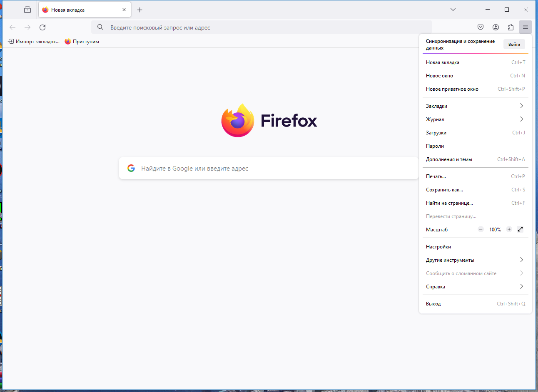The height and width of the screenshot is (392, 538).
Task: Reset zoom by clicking 100%
Action: [x=495, y=230]
